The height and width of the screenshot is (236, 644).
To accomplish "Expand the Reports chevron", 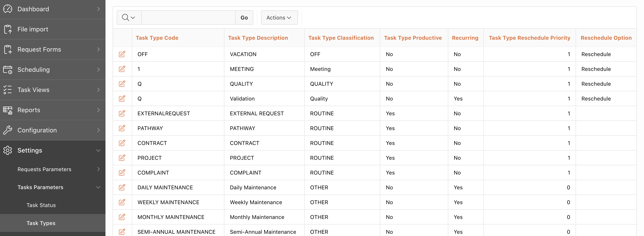I will [99, 110].
